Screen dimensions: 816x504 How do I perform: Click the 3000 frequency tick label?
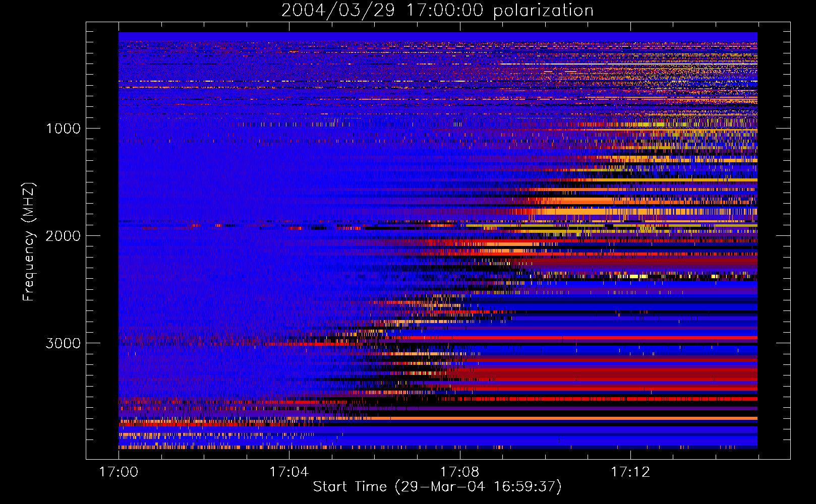coord(63,343)
